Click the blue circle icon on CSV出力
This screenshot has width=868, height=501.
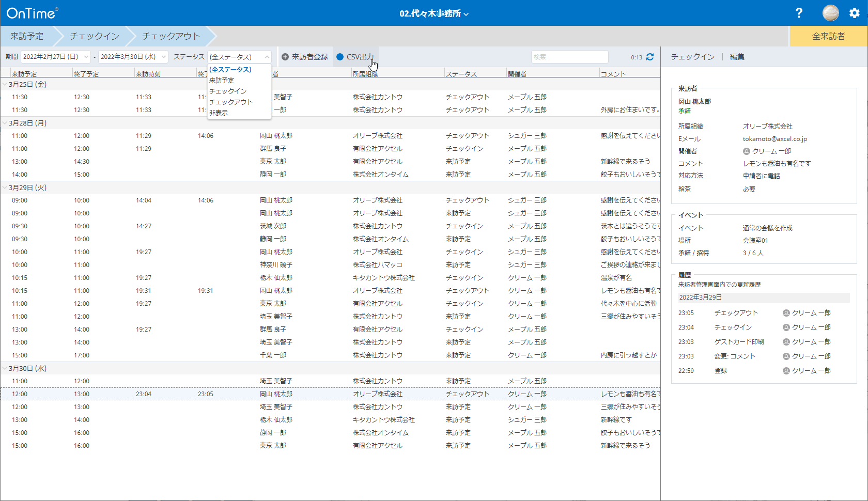340,57
